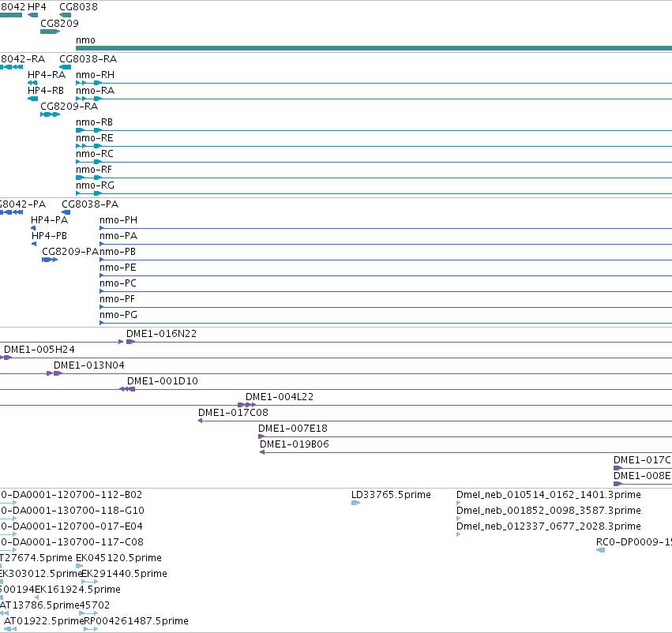
Task: Click the CG8209 gene glyph
Action: tap(50, 32)
